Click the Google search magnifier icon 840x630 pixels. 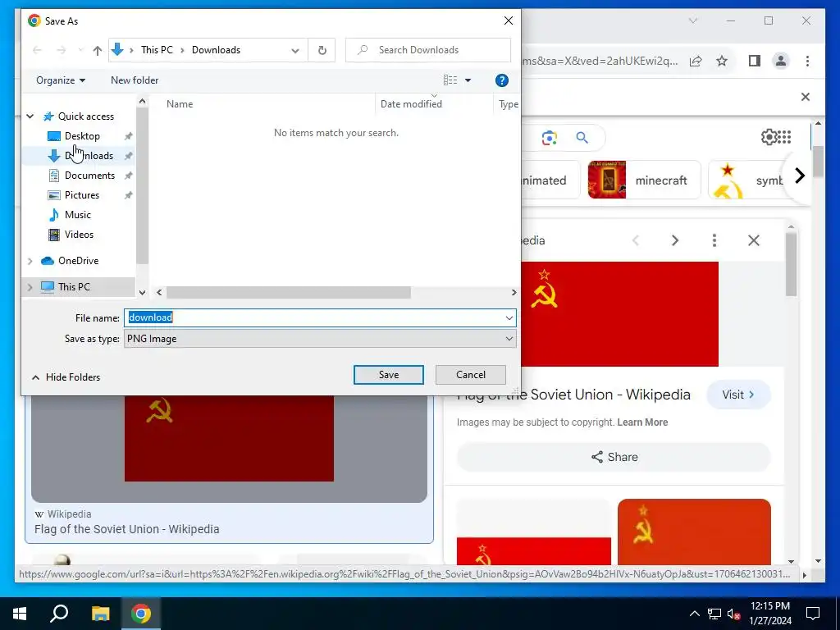pyautogui.click(x=582, y=138)
